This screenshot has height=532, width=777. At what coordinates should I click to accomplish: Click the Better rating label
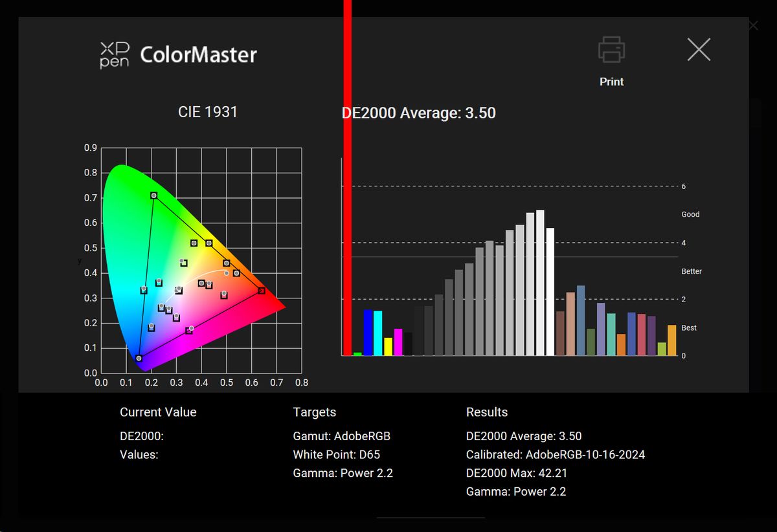(692, 271)
